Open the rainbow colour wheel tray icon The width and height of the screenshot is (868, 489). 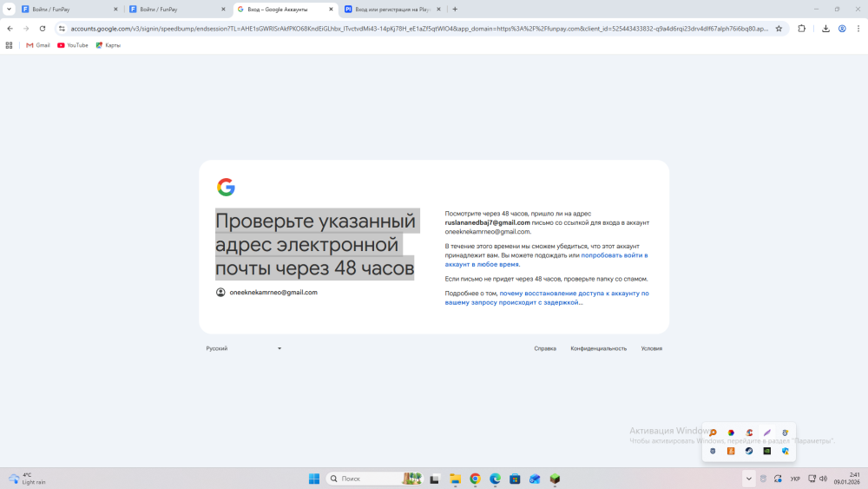coord(731,433)
